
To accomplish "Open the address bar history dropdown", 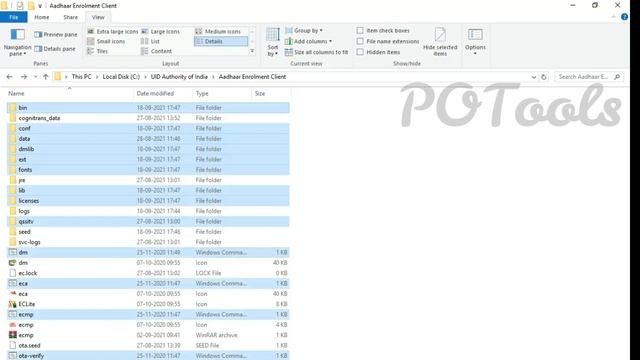I will 533,77.
